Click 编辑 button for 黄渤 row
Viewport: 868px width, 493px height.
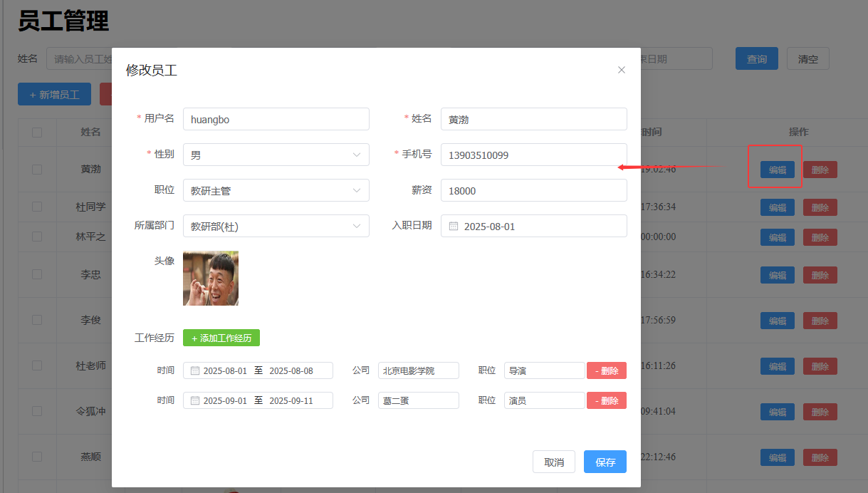[x=777, y=170]
